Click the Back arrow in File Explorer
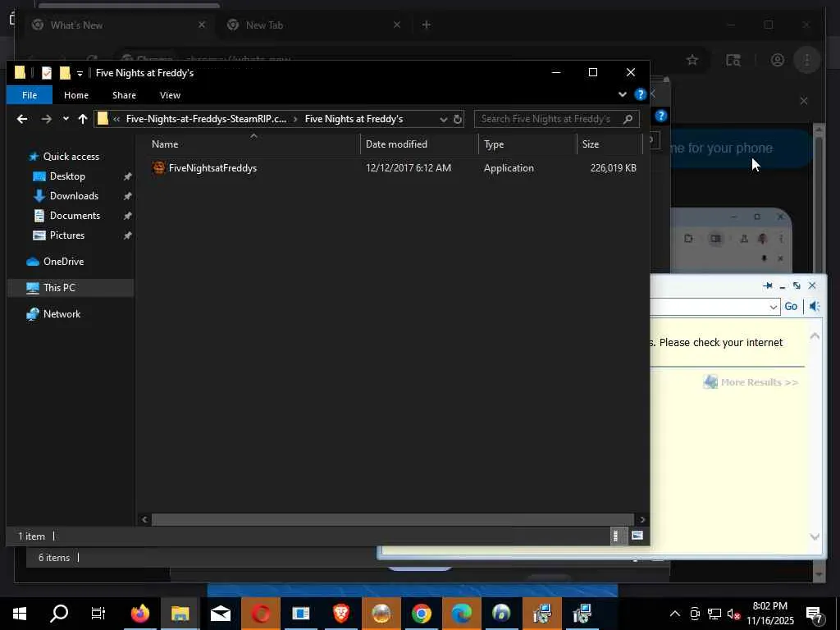This screenshot has height=630, width=840. coord(22,119)
